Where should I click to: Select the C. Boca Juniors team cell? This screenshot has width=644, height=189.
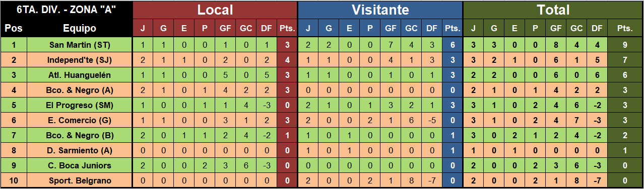pyautogui.click(x=80, y=165)
